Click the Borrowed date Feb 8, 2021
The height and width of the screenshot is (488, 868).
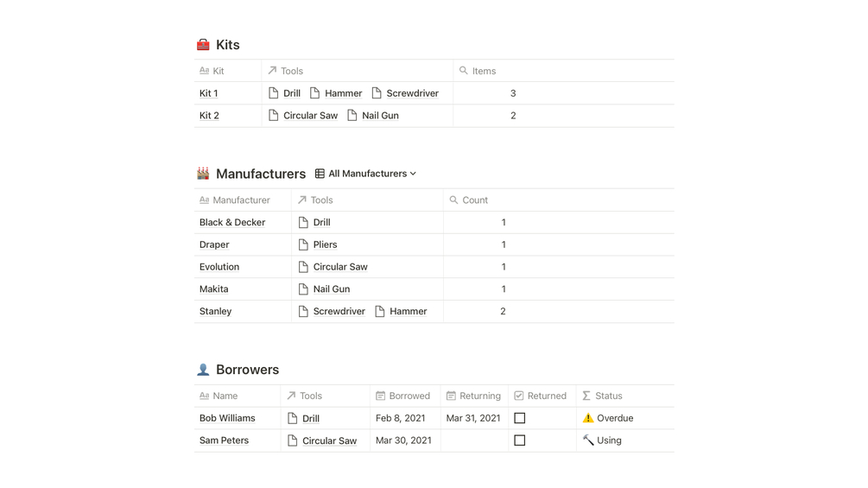(x=401, y=418)
